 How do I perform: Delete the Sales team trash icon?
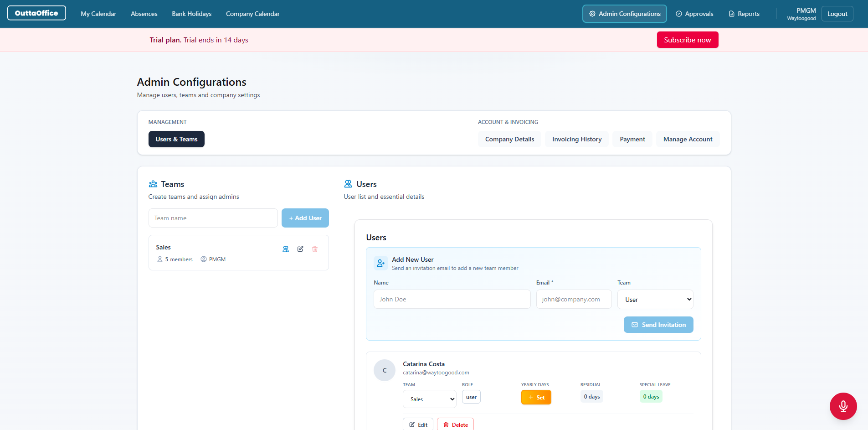click(315, 249)
